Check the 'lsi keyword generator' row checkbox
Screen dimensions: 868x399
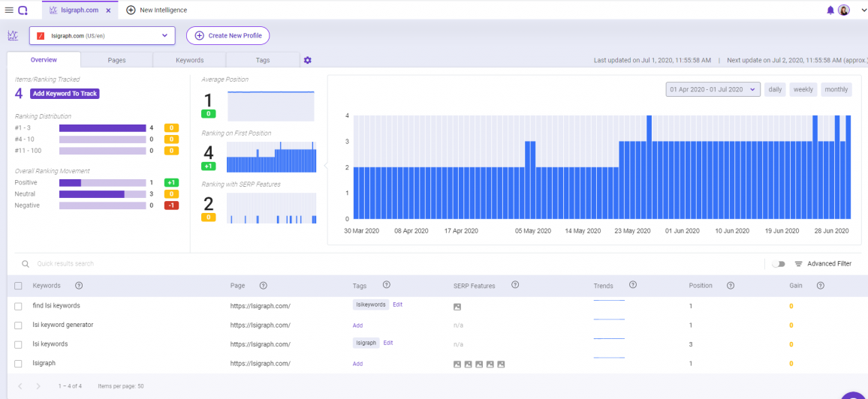point(18,325)
